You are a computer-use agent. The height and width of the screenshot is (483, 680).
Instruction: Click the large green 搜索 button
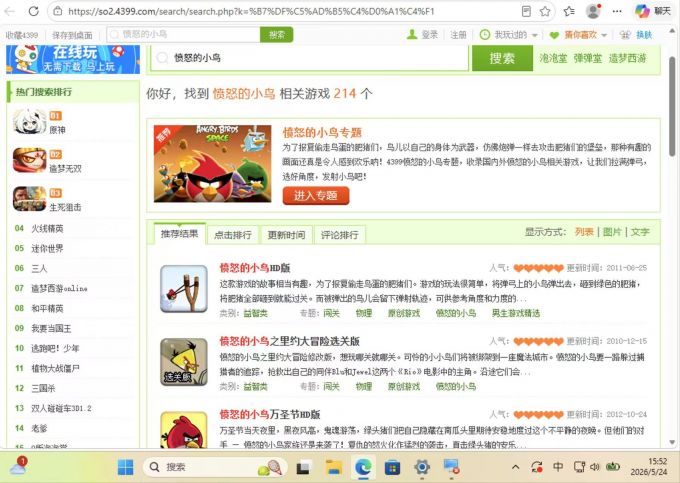point(502,58)
